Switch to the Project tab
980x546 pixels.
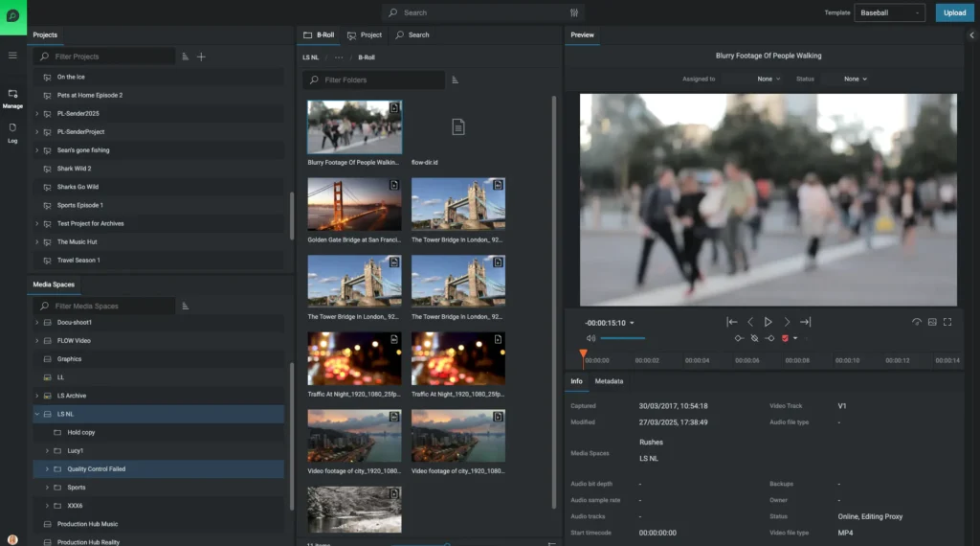pos(365,34)
